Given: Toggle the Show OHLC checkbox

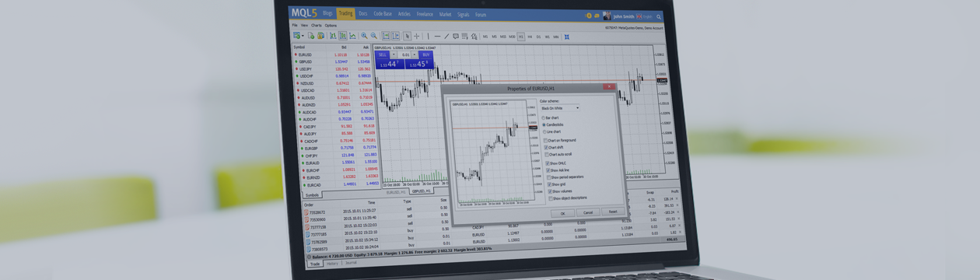Looking at the screenshot, I should 548,163.
